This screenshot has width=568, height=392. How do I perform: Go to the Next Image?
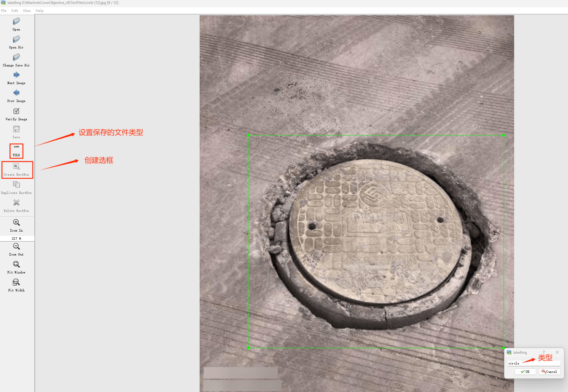point(16,75)
